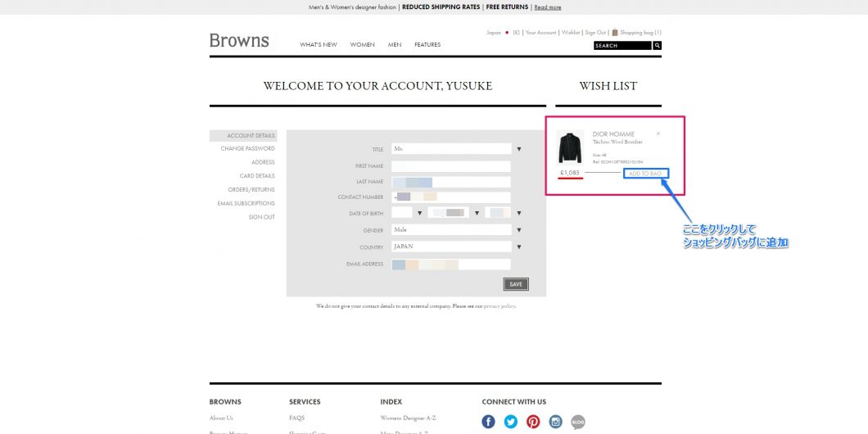The width and height of the screenshot is (868, 434).
Task: Open Browns Instagram page icon
Action: point(556,422)
